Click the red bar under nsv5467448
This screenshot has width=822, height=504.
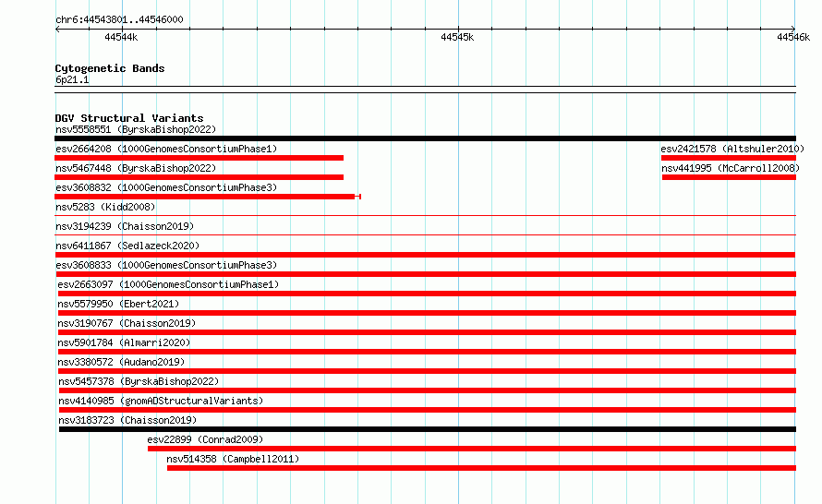click(199, 177)
